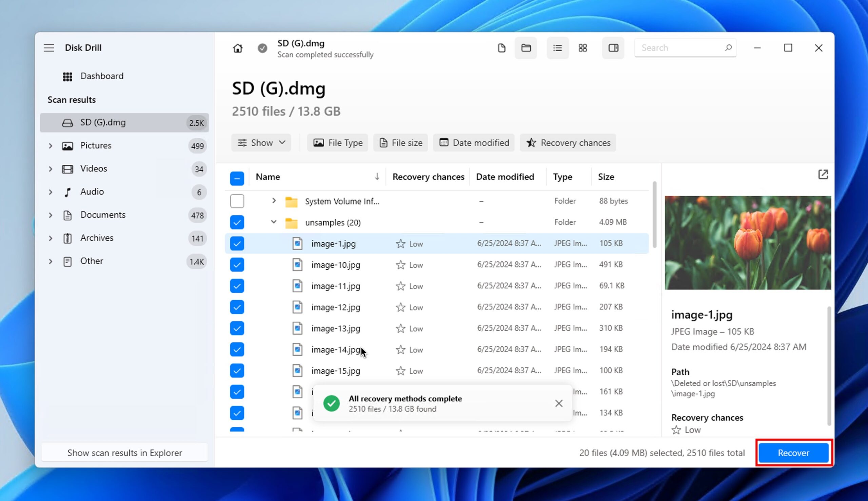Open the Recovery chances filter
The image size is (868, 501).
[567, 142]
